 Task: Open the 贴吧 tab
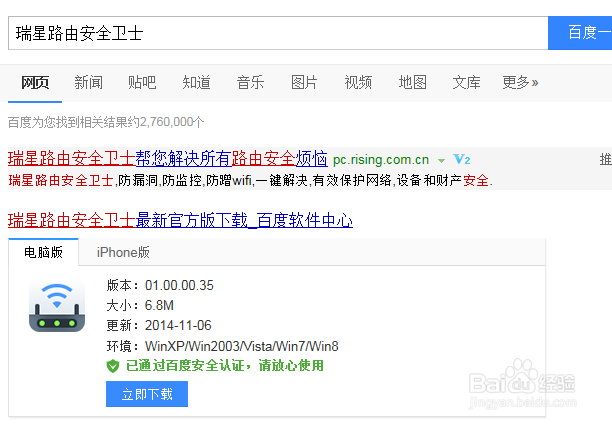click(142, 82)
